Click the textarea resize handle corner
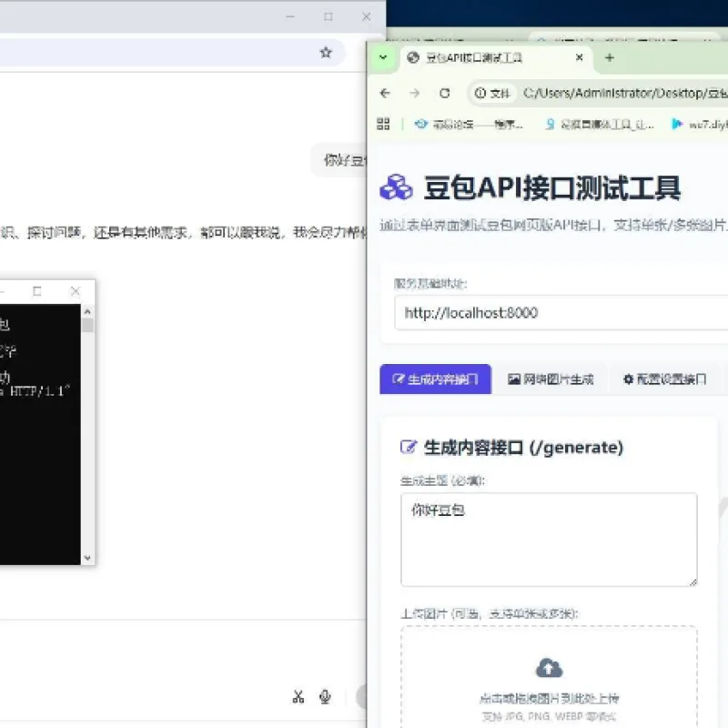Image resolution: width=728 pixels, height=728 pixels. pyautogui.click(x=693, y=581)
